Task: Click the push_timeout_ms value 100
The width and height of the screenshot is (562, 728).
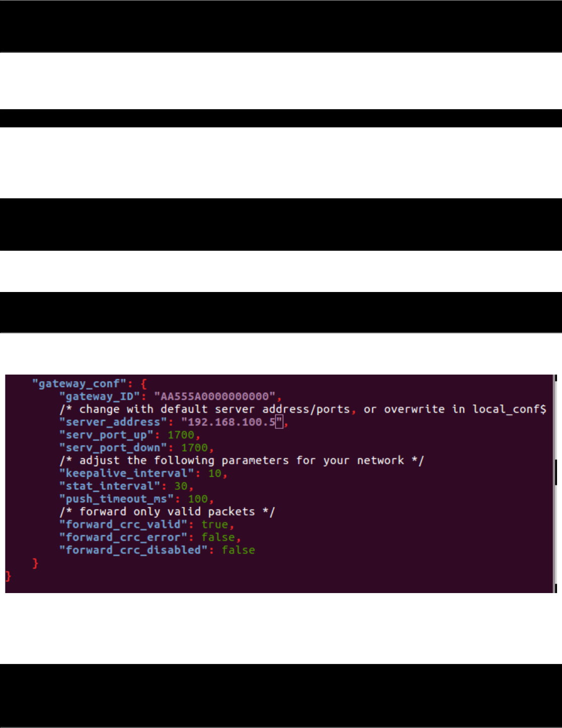Action: coord(198,499)
